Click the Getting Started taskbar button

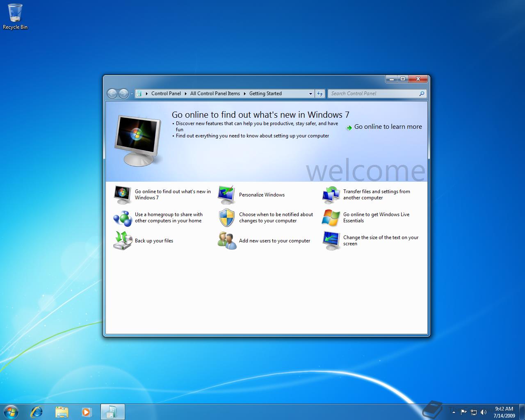[x=112, y=412]
